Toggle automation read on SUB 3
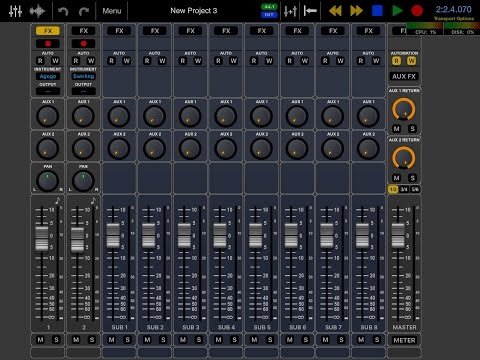The height and width of the screenshot is (360, 480). point(183,61)
